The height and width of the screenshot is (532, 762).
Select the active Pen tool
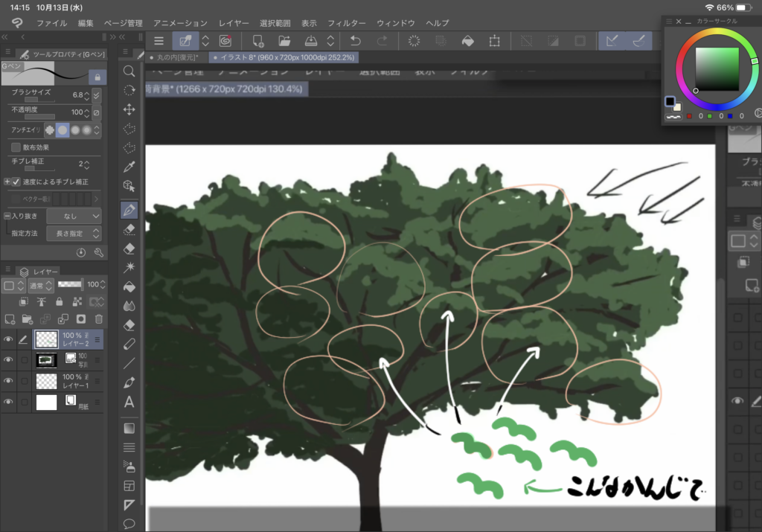(x=129, y=210)
